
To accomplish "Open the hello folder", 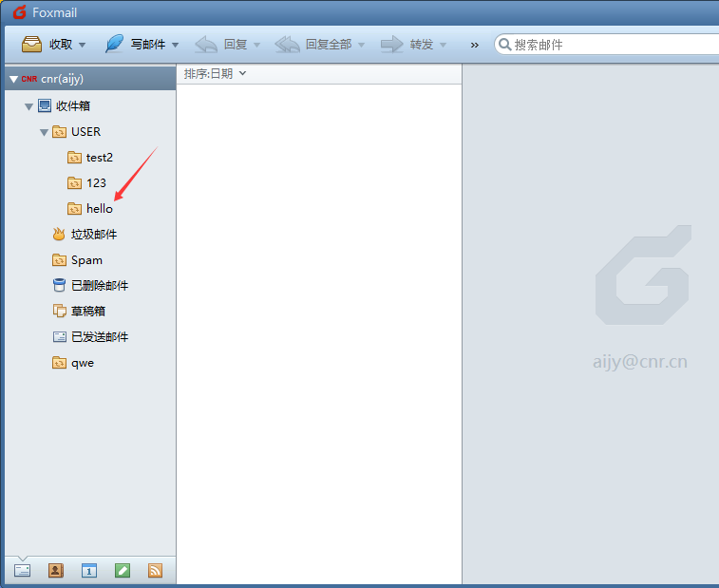I will point(100,209).
